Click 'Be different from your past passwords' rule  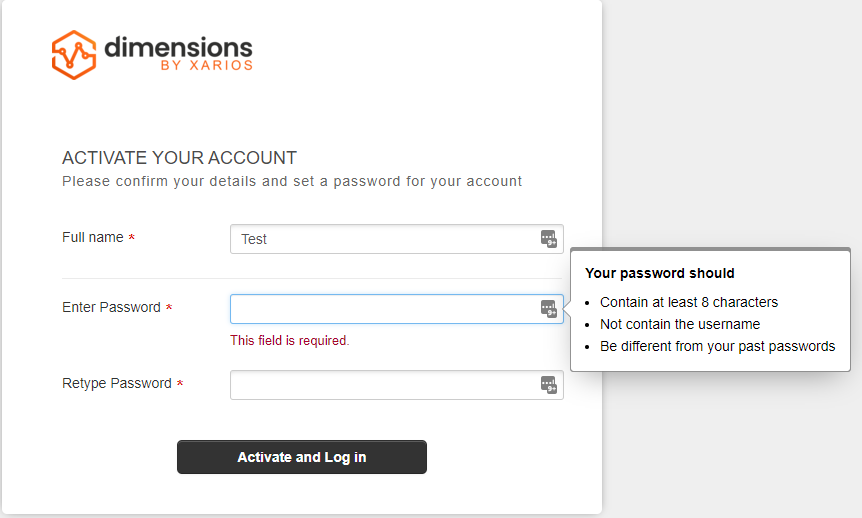[717, 346]
